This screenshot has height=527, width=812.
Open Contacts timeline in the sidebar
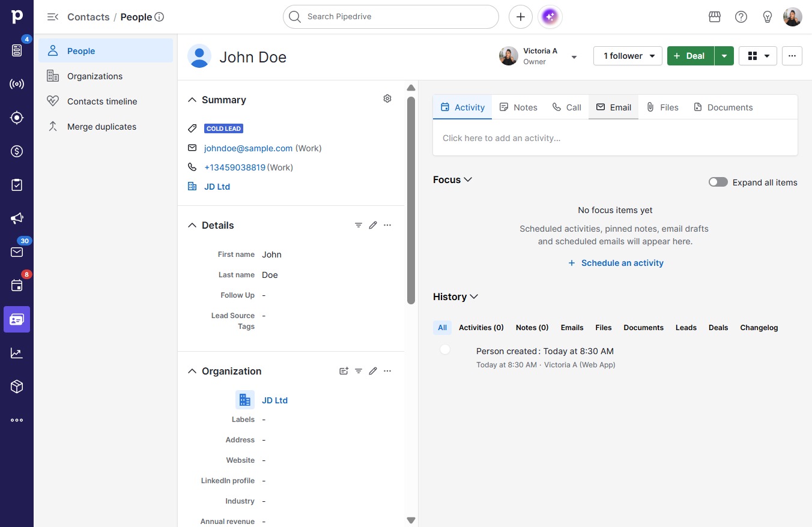click(x=106, y=101)
